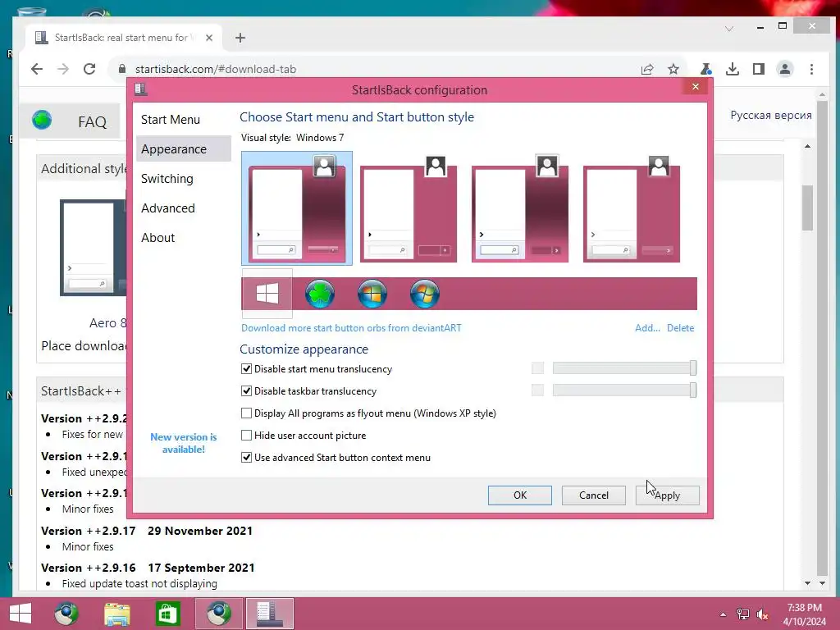The image size is (840, 630).
Task: Uncheck Disable taskbar translucency
Action: coord(246,391)
